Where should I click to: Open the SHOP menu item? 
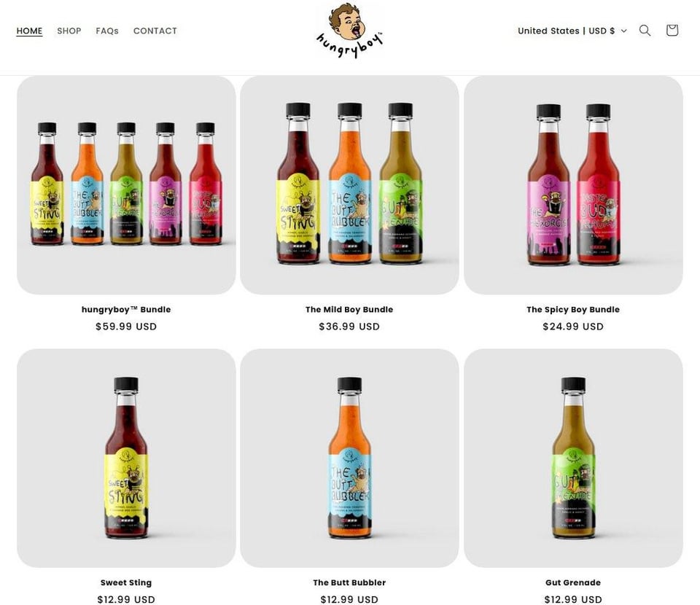[x=69, y=31]
